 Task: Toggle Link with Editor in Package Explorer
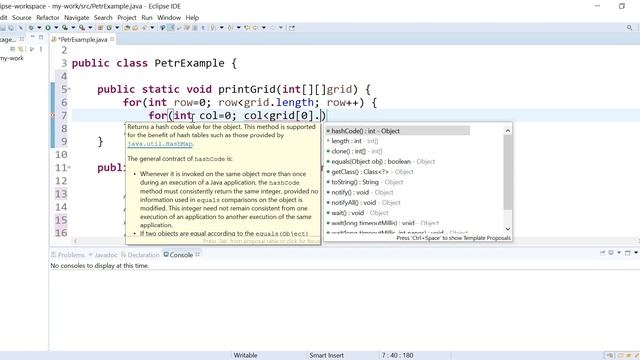(20, 49)
